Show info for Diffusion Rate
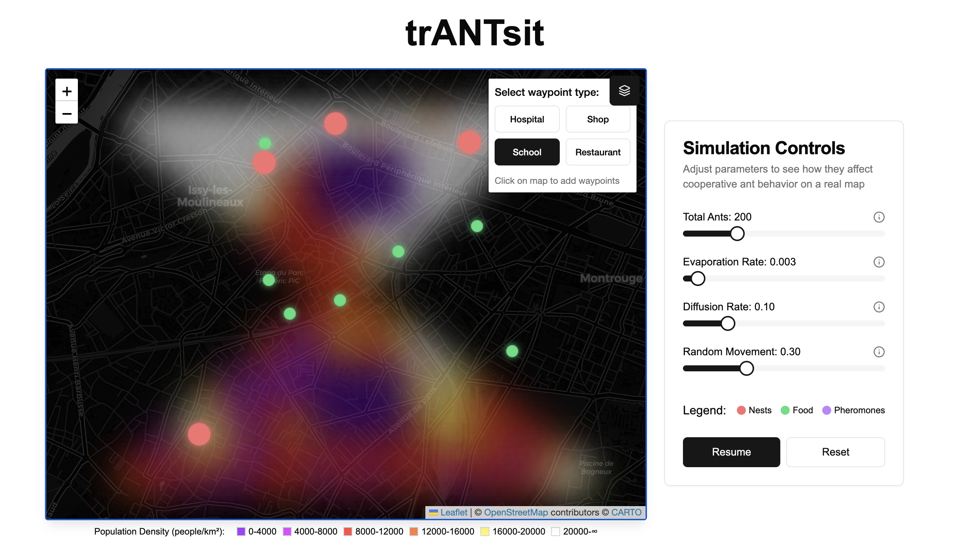 [878, 307]
